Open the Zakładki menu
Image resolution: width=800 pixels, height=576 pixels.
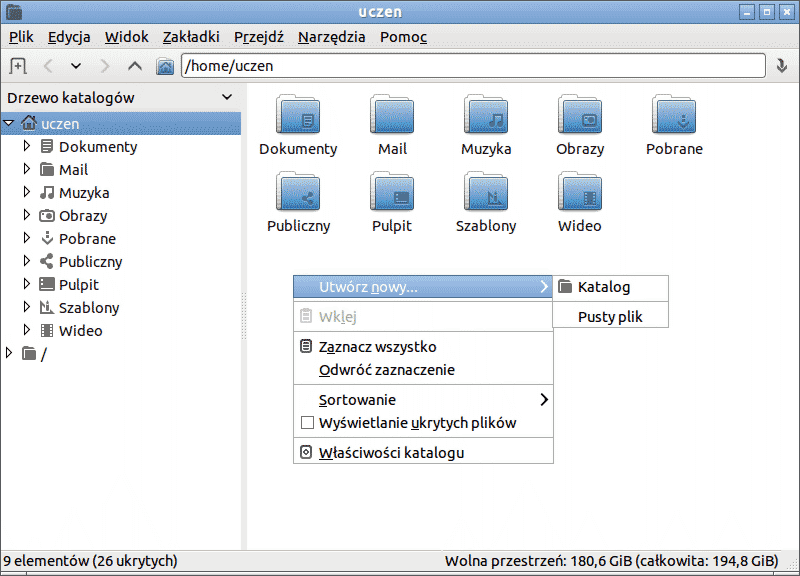point(191,37)
